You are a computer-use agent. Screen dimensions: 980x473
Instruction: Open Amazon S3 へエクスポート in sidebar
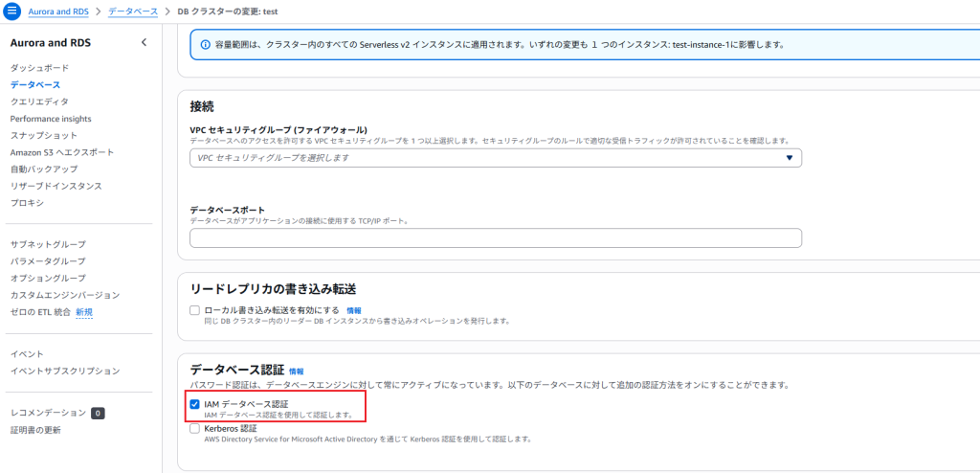click(x=62, y=152)
